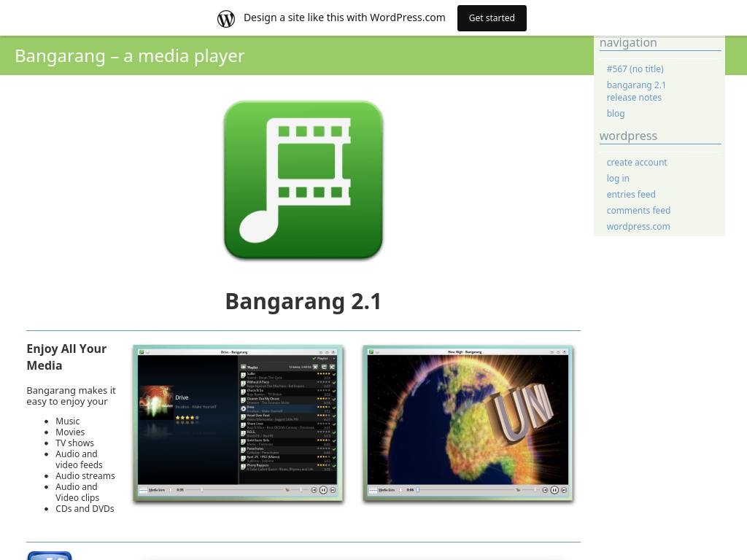Screen dimensions: 747x560
Task: Open the Now High - Bangarang video screenshot
Action: tap(468, 424)
